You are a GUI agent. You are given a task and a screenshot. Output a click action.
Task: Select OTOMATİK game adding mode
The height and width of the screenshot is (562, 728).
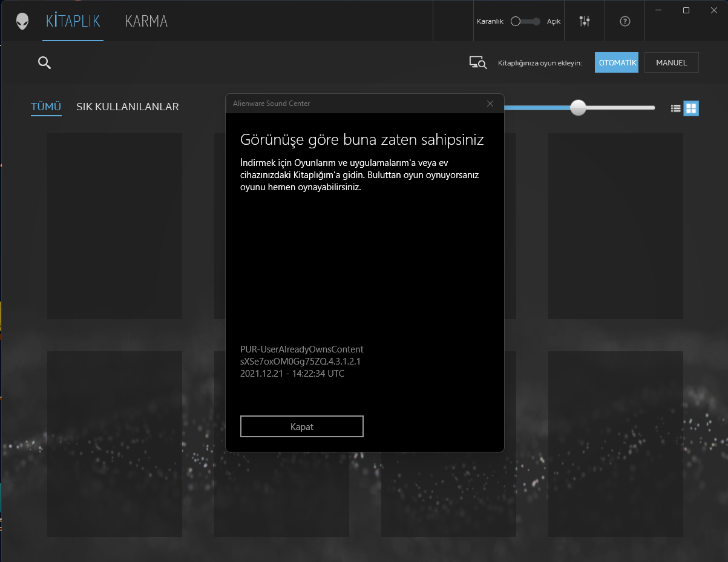point(617,62)
